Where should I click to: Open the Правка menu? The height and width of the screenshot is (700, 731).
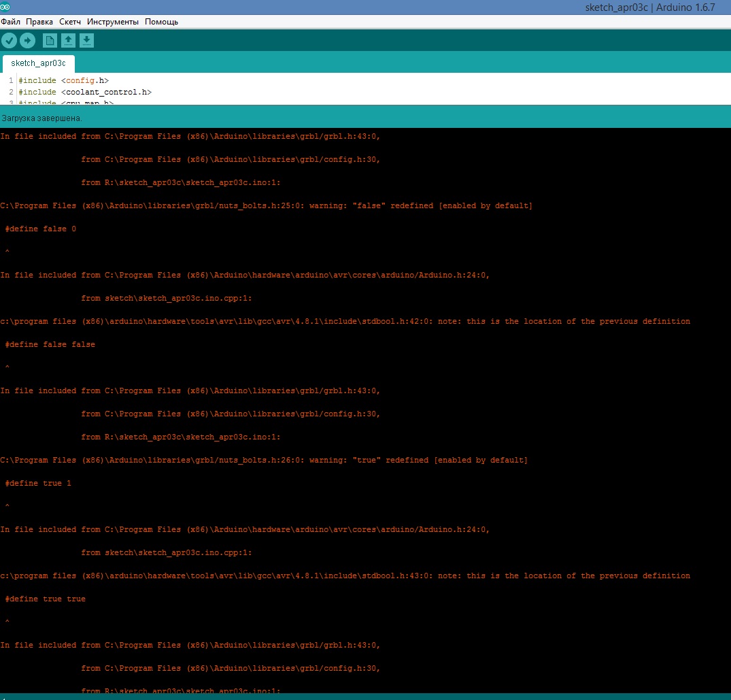click(39, 22)
